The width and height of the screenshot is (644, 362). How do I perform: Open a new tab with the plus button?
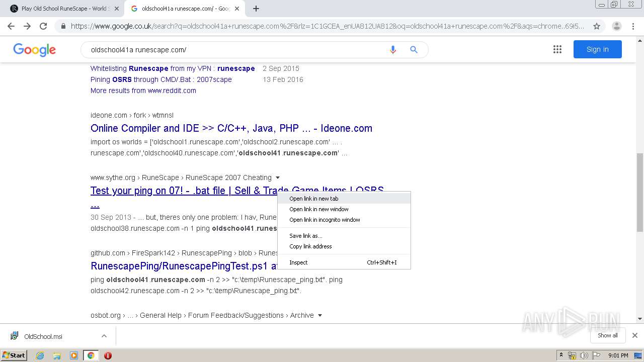[256, 9]
